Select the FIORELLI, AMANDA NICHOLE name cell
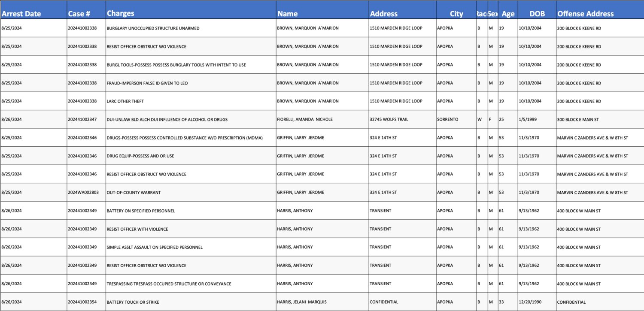 point(322,119)
